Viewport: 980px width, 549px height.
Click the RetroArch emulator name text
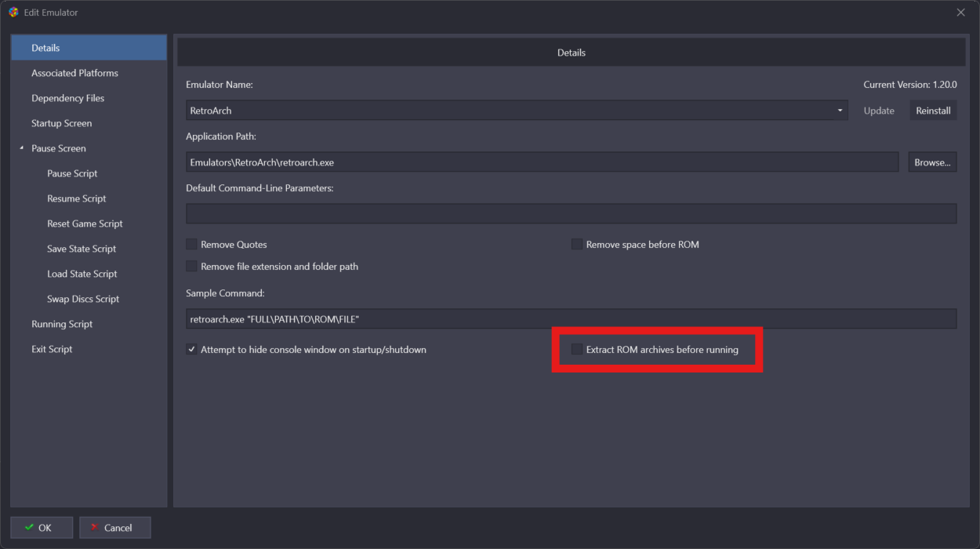tap(211, 111)
